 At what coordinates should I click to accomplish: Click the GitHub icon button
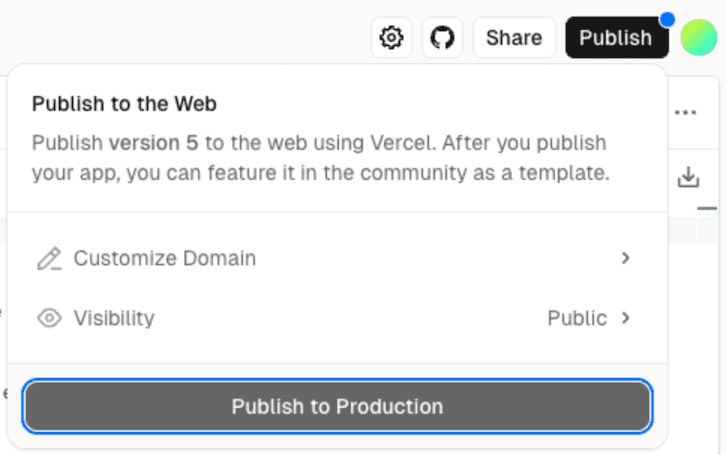click(x=442, y=38)
